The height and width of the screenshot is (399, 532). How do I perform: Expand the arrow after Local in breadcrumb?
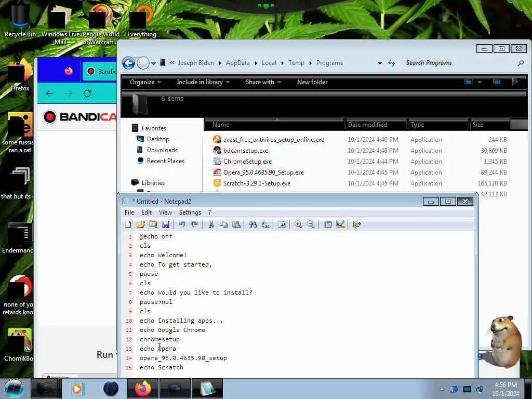coord(282,63)
